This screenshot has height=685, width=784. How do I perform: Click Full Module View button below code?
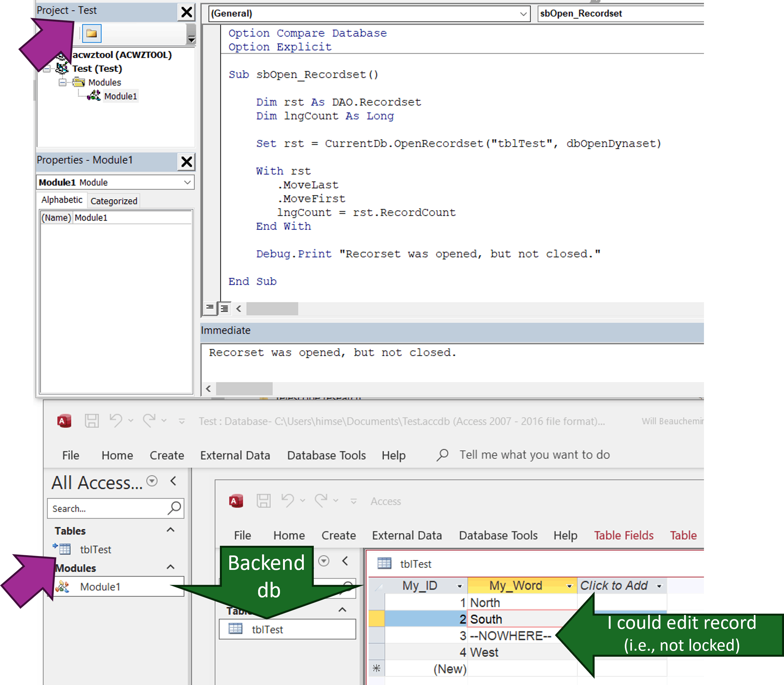coord(225,308)
